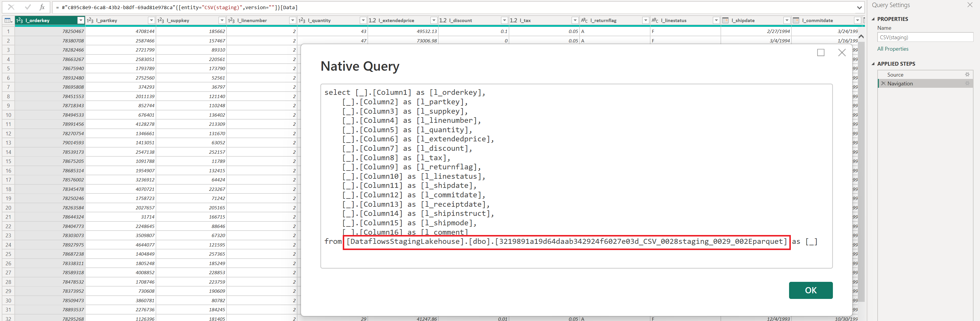
Task: Click the Name field showing CSV(staging)
Action: [x=925, y=37]
